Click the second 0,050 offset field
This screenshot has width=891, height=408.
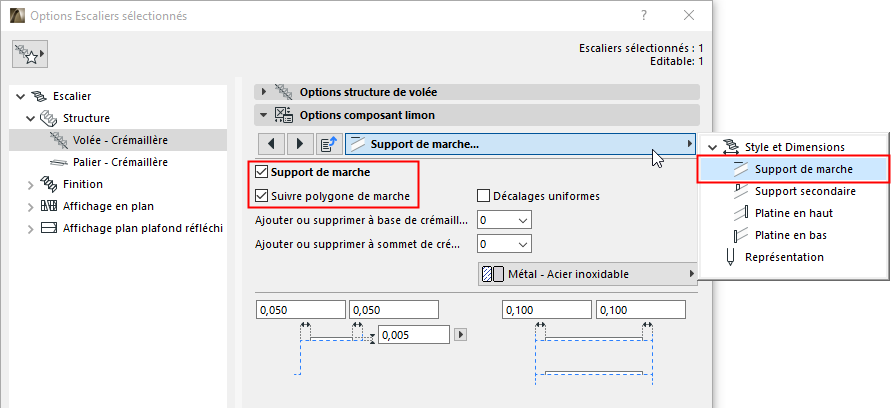(394, 310)
